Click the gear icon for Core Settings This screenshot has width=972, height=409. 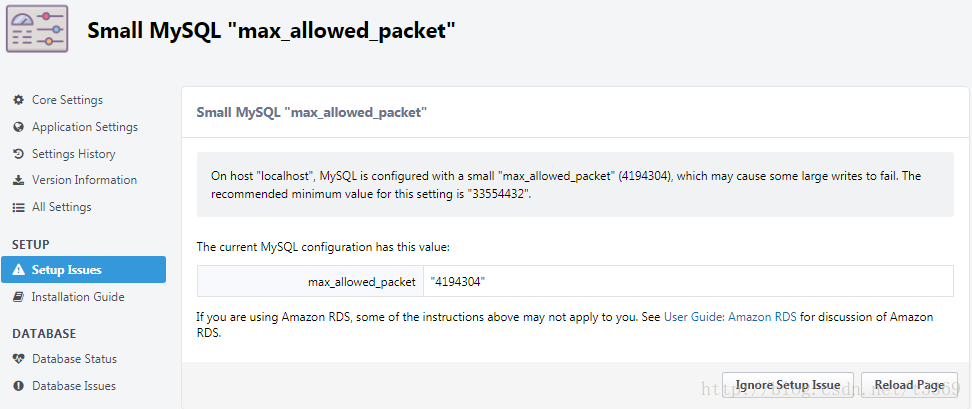pos(19,100)
